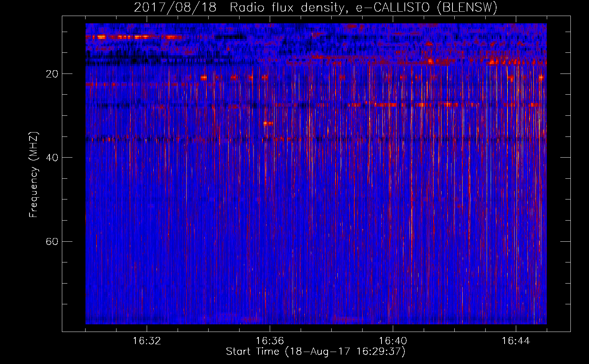The width and height of the screenshot is (589, 364).
Task: Click the 'Start Time (18-Aug-17 16:29:37)' x-axis label
Action: [x=316, y=352]
